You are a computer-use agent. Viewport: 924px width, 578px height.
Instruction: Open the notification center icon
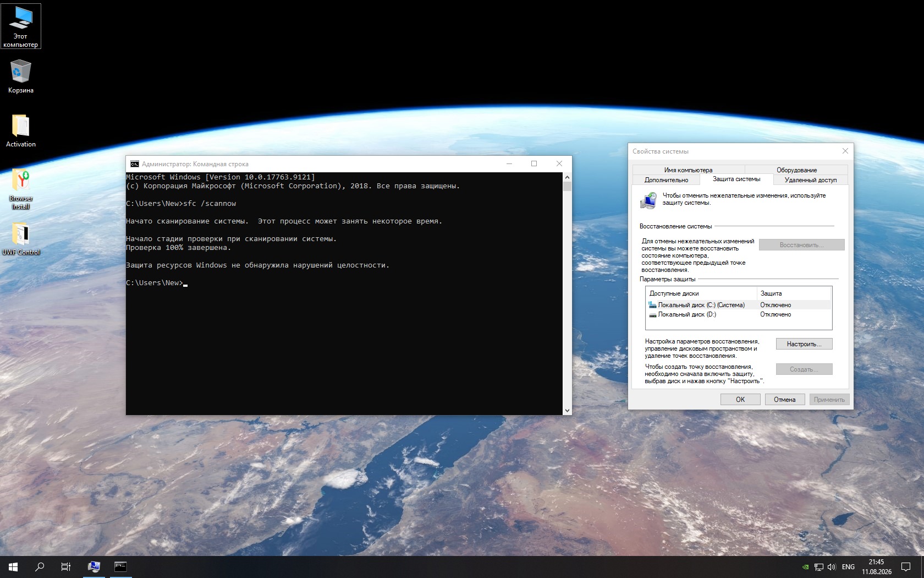point(906,567)
